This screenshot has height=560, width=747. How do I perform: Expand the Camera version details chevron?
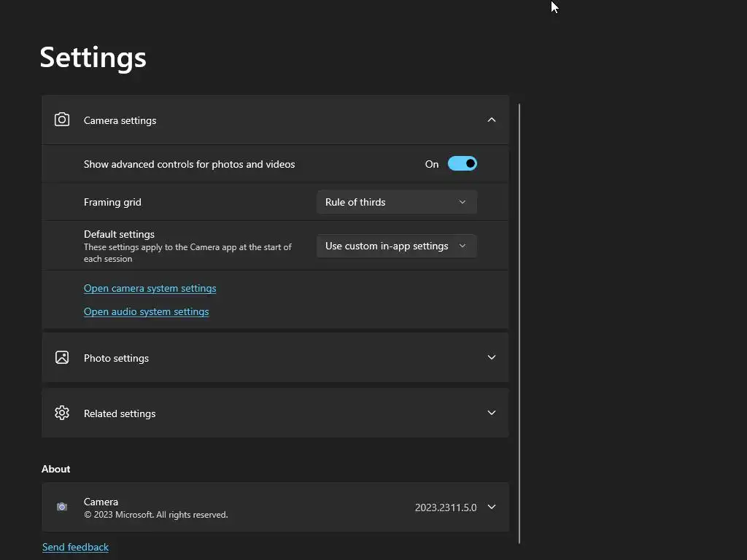click(x=491, y=507)
